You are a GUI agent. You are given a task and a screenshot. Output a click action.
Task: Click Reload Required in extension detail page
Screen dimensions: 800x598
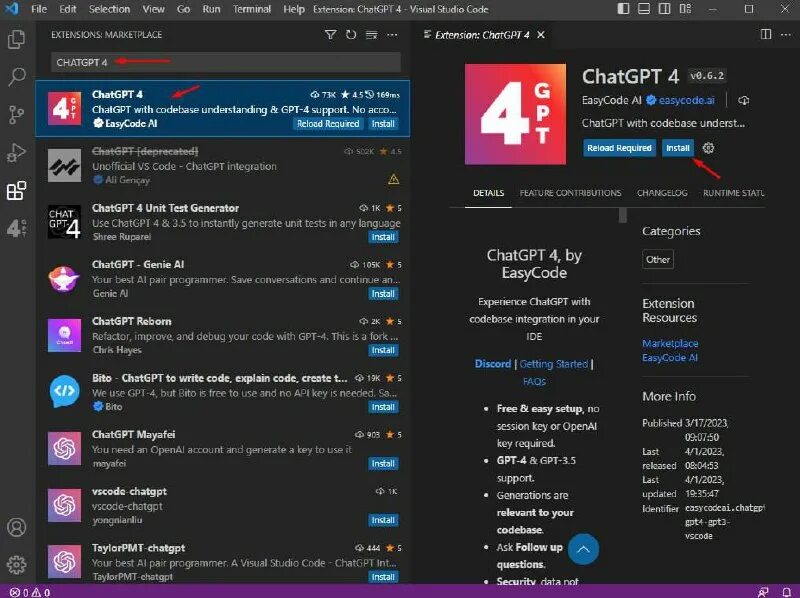[x=619, y=148]
